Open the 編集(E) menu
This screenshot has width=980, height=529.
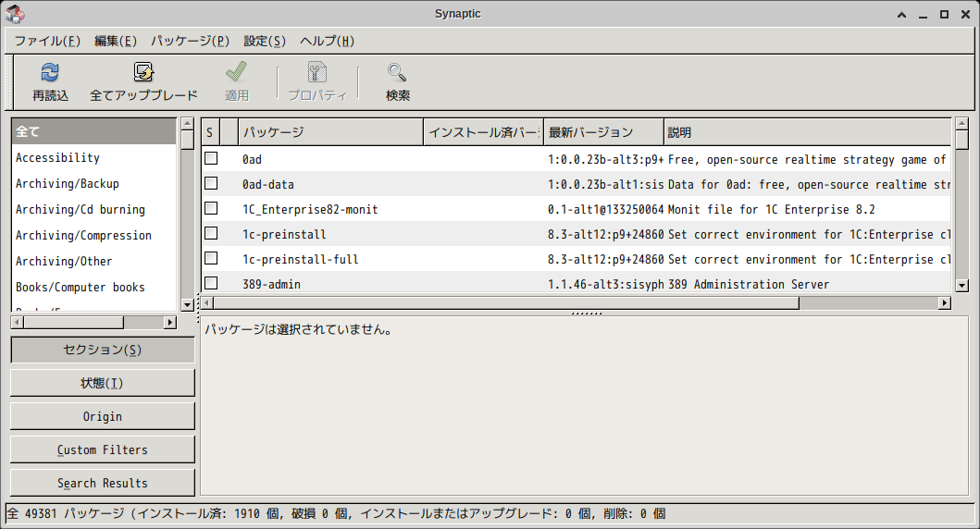click(116, 42)
